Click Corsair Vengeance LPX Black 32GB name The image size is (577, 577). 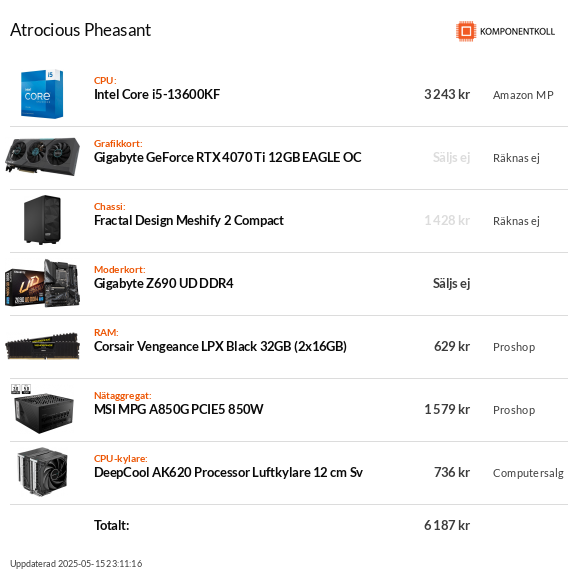[220, 346]
